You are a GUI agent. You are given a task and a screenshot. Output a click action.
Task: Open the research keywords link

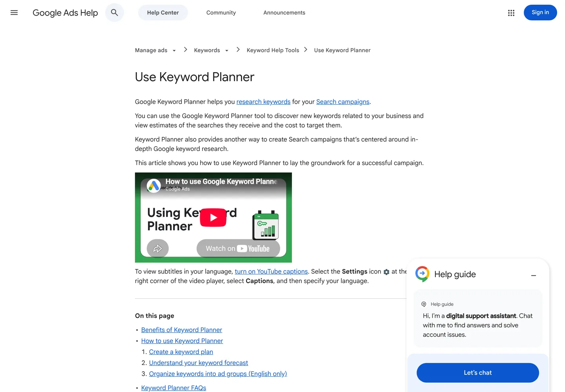point(263,102)
